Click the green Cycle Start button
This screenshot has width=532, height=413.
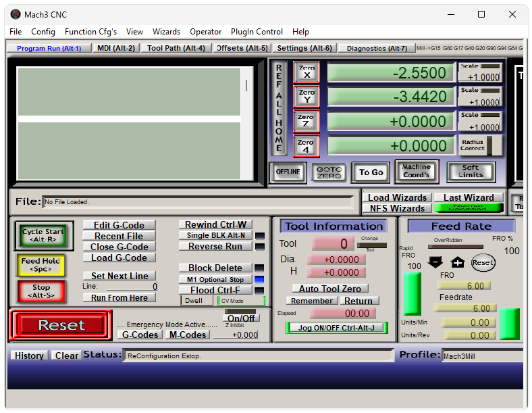(x=43, y=235)
